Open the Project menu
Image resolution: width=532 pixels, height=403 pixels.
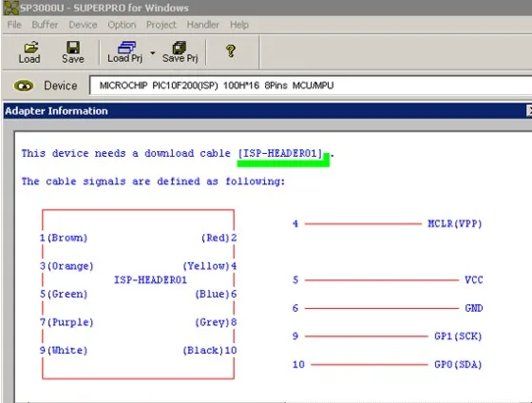pyautogui.click(x=161, y=25)
